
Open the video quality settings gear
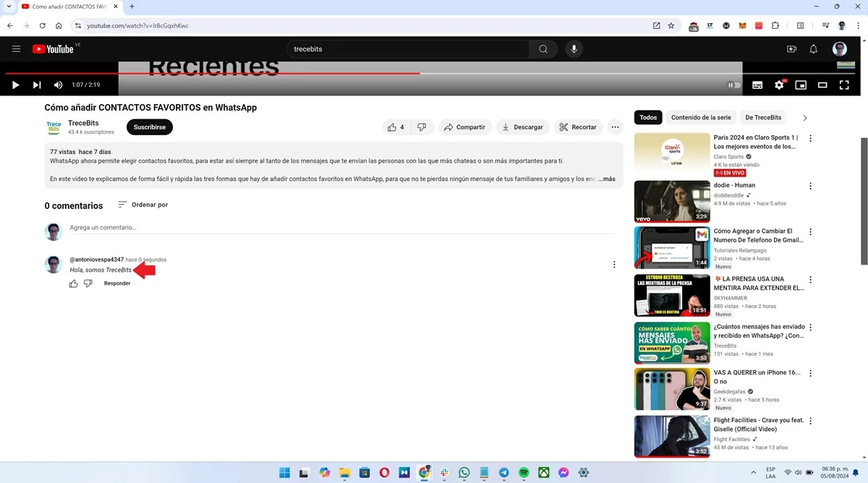779,85
